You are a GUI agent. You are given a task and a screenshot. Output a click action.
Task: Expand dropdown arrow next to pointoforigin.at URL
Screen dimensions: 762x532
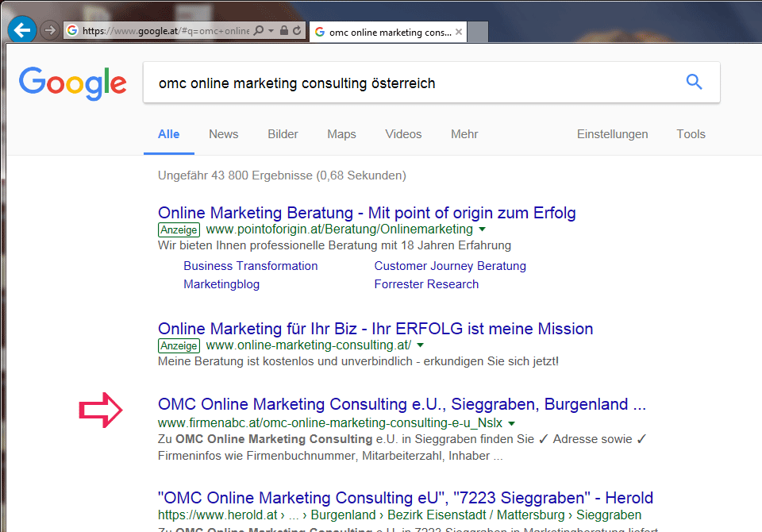pyautogui.click(x=482, y=229)
